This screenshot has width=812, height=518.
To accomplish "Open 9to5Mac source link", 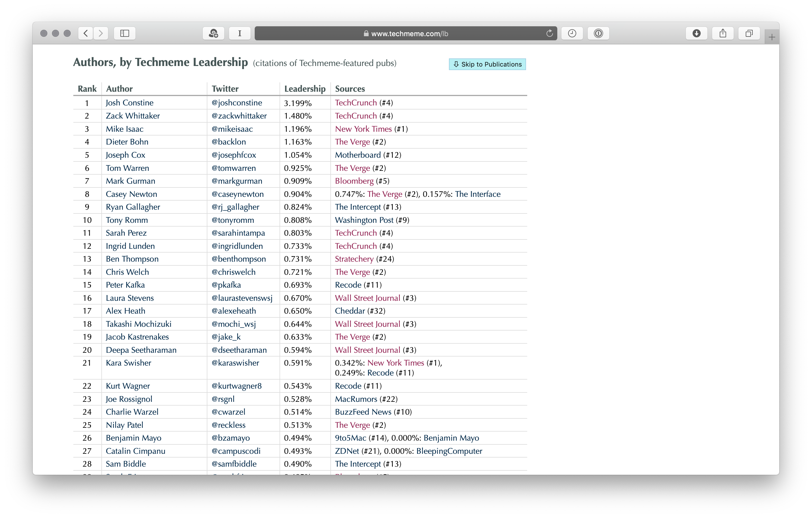I will click(x=351, y=438).
